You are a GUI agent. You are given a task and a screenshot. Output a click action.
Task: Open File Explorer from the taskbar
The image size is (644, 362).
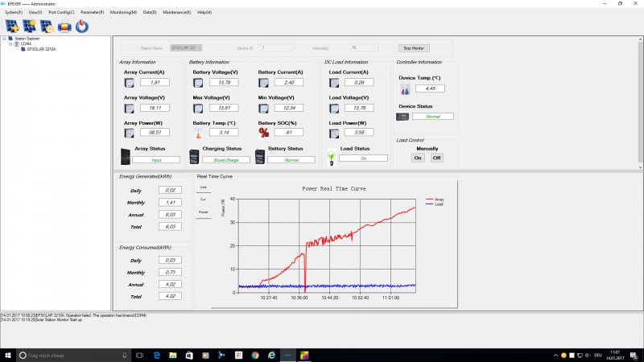click(x=173, y=355)
